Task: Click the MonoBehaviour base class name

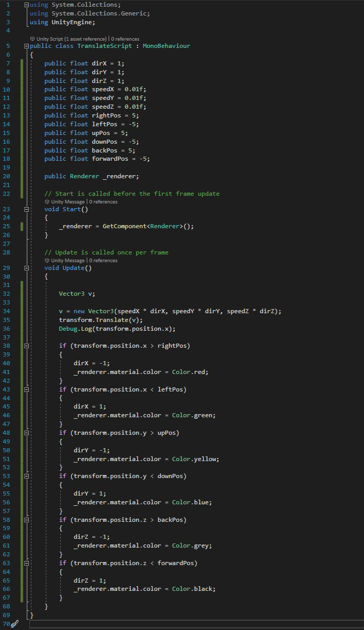Action: click(x=166, y=46)
